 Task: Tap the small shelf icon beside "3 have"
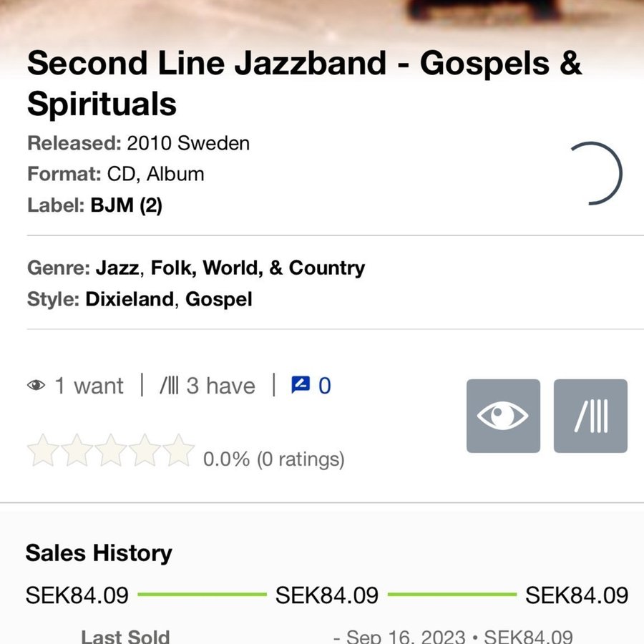[x=170, y=386]
